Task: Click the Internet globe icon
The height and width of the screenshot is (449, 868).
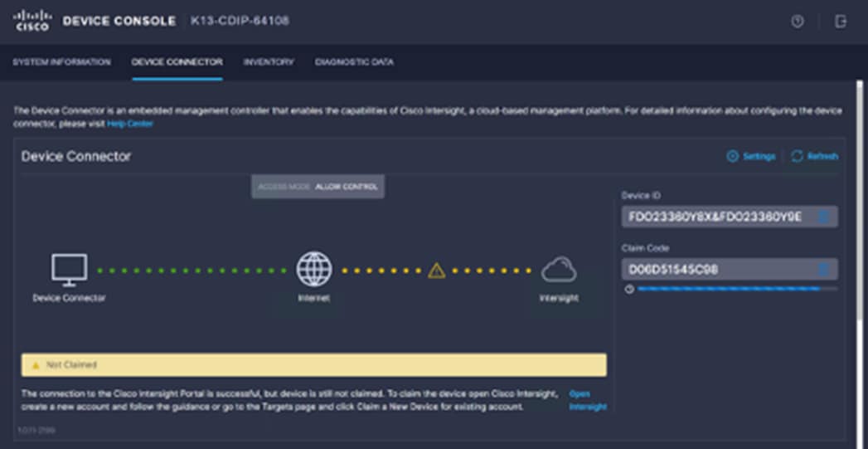Action: point(314,270)
